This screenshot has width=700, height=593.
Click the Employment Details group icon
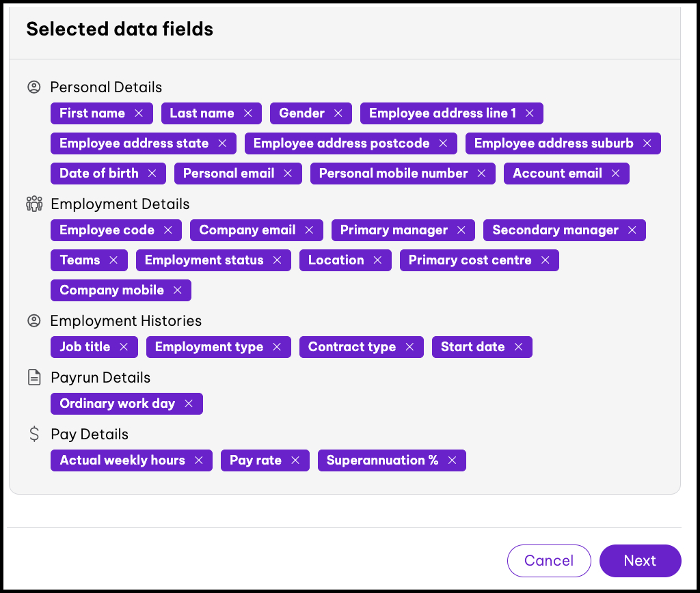click(33, 204)
